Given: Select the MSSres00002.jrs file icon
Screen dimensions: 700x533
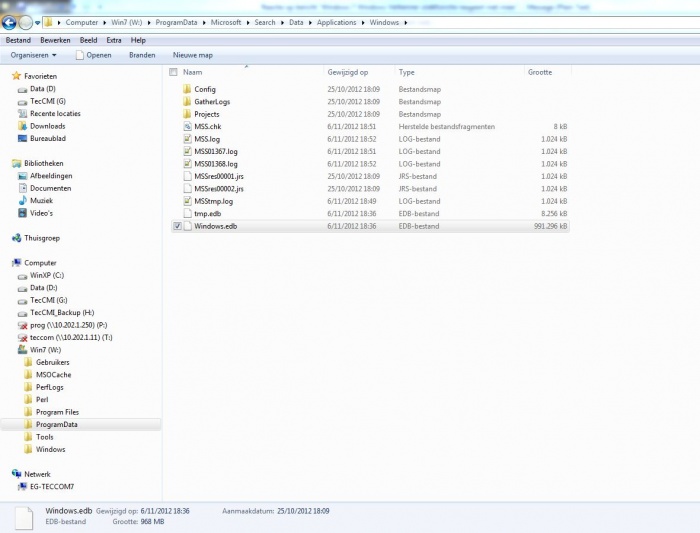Looking at the screenshot, I should (188, 189).
